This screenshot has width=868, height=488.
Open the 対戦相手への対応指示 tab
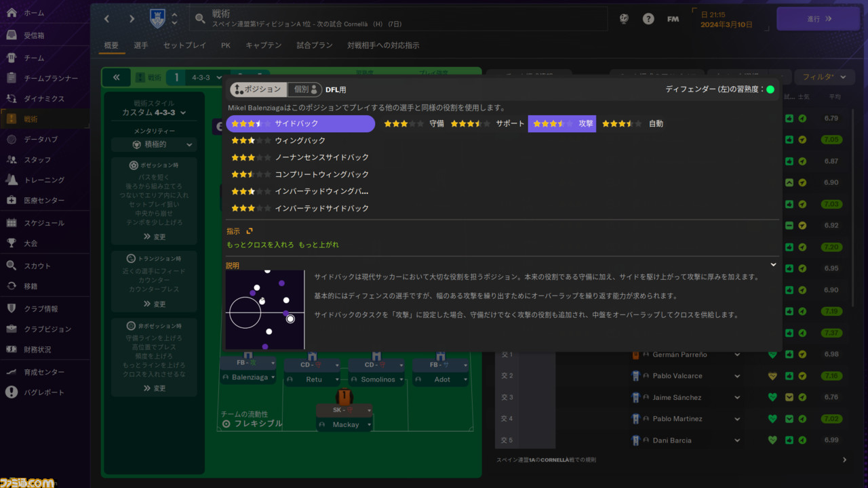[x=383, y=45]
